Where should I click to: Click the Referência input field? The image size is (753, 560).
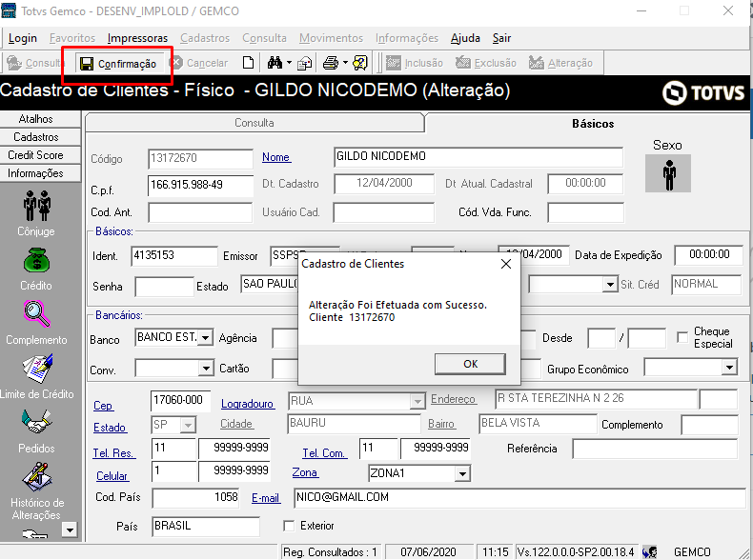[x=655, y=450]
